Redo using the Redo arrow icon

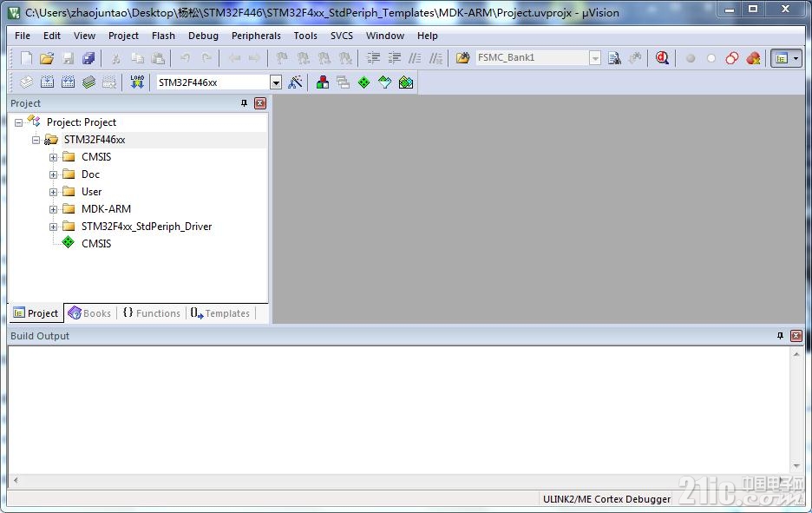[x=206, y=58]
